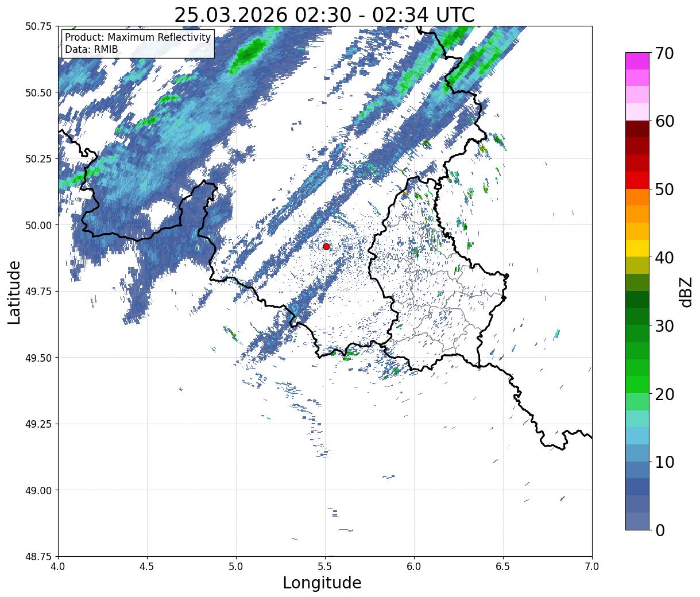Click colorbar tick label 10
Screen dimensions: 700x597
pos(664,462)
